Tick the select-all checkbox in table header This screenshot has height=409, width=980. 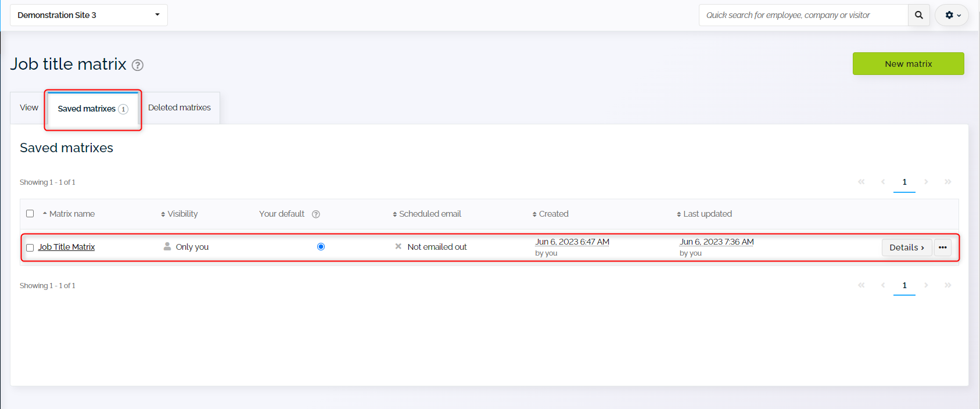(30, 214)
